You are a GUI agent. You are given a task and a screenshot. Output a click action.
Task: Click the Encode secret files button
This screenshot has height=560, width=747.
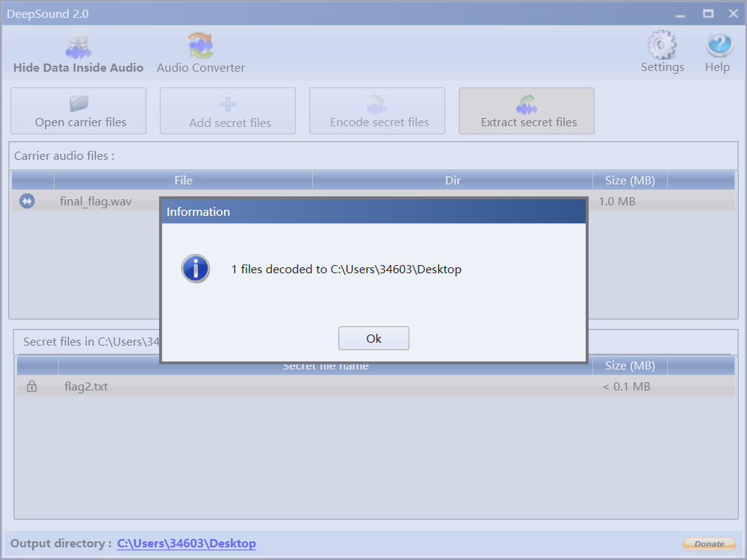point(377,111)
